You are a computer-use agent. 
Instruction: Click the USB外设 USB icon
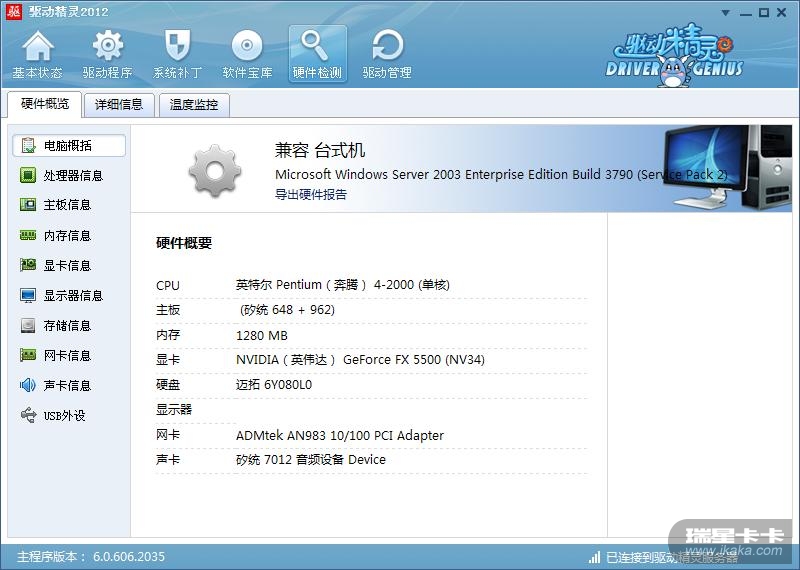29,415
